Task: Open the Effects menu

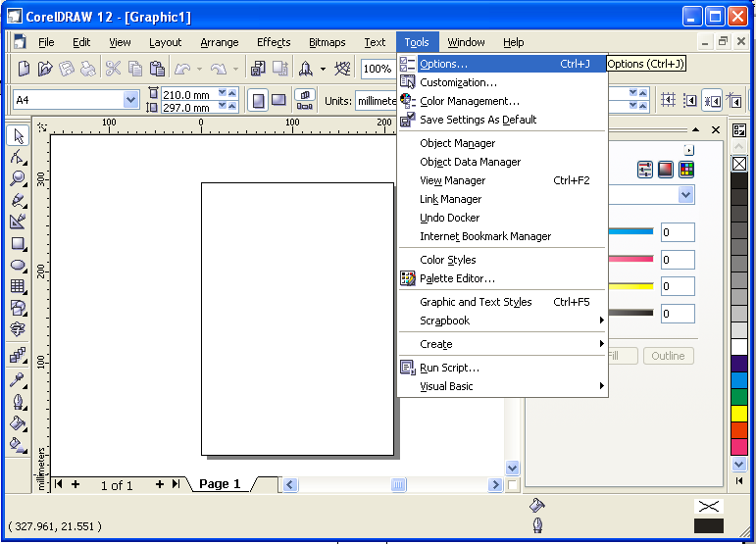Action: (274, 42)
